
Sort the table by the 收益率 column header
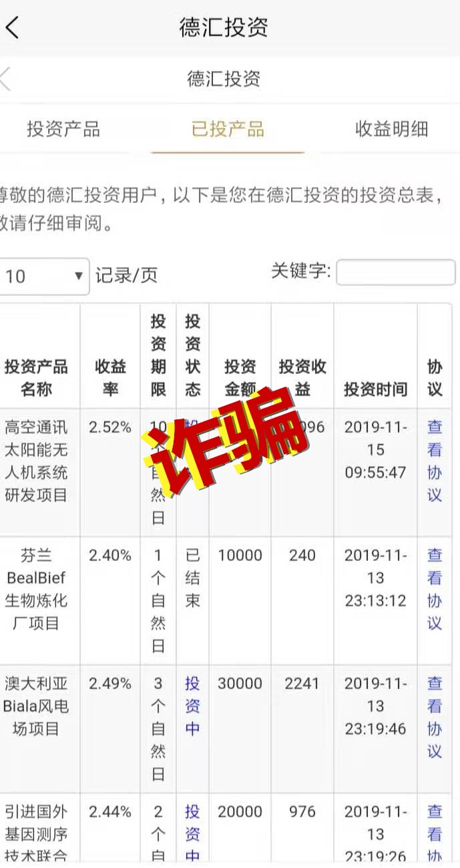110,378
